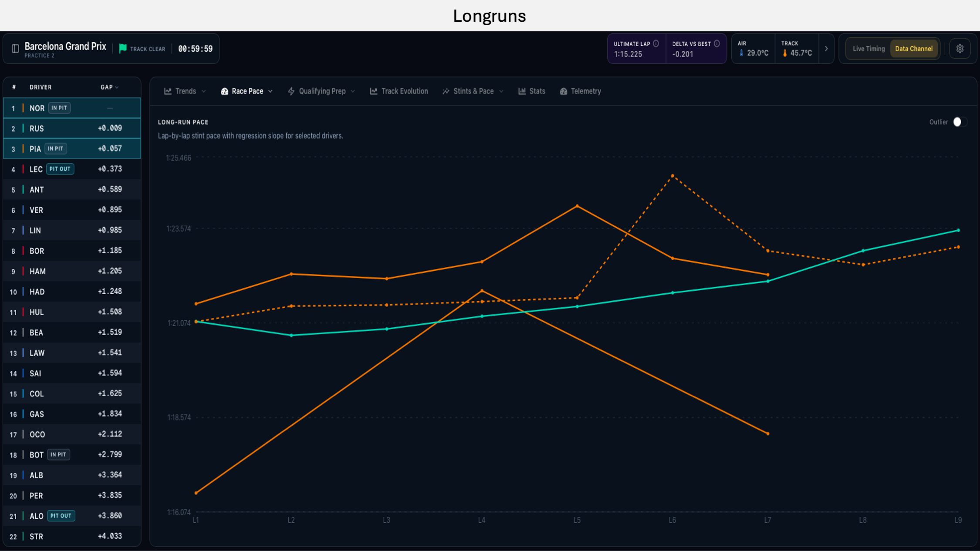Open the Stints & Pace dropdown chevron
Viewport: 980px width, 551px height.
(x=501, y=91)
